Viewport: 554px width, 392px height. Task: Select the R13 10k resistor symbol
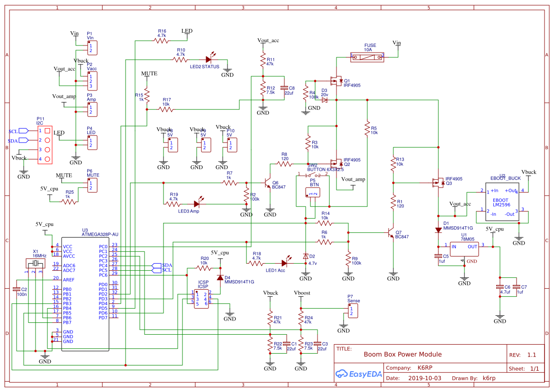[393, 164]
